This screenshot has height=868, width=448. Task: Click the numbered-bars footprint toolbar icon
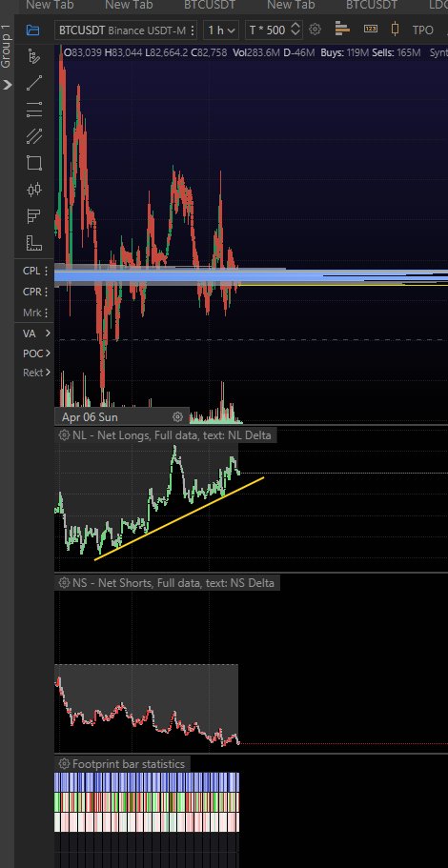click(x=371, y=30)
